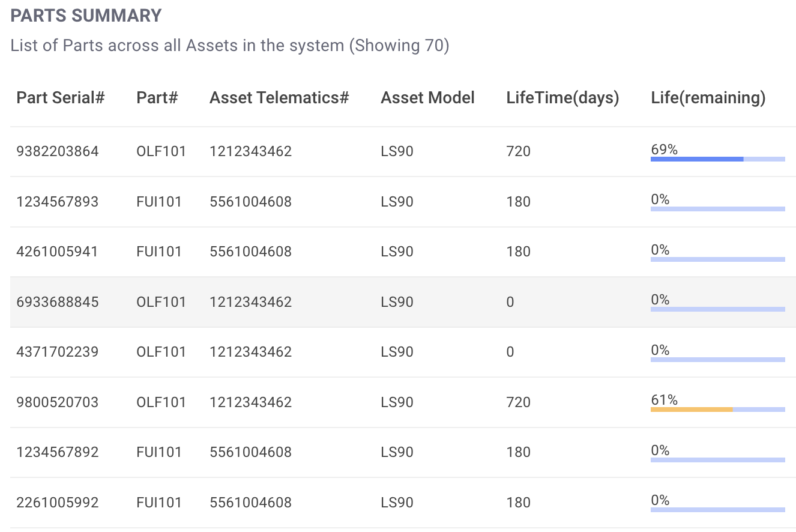
Task: Click life bar in row 1234567893
Action: click(x=718, y=209)
